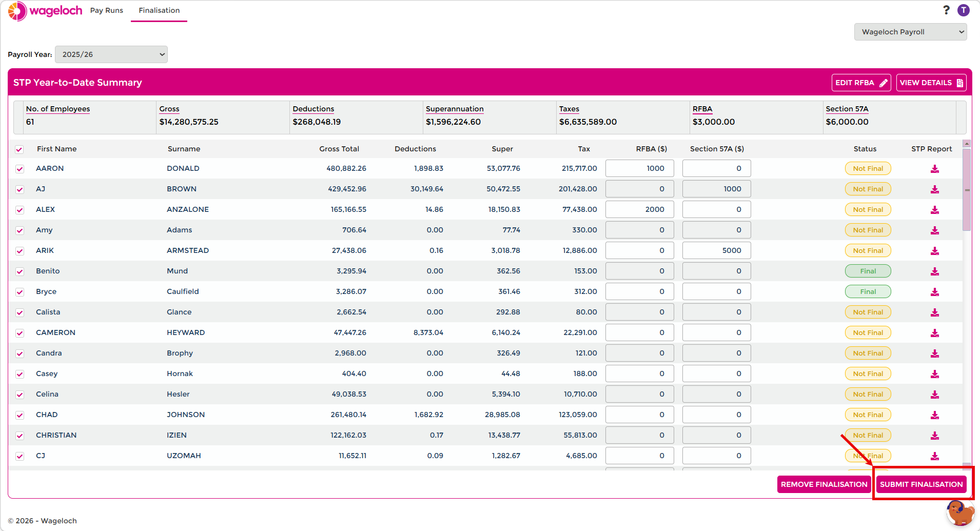Expand the Wageloch Payroll selector
Viewport: 980px width, 531px height.
tap(911, 32)
